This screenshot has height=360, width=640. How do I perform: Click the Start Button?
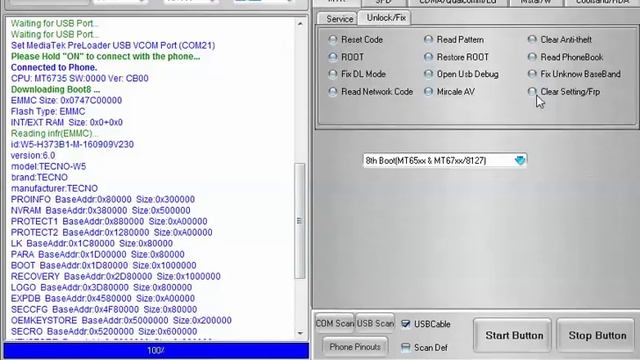[x=513, y=336]
